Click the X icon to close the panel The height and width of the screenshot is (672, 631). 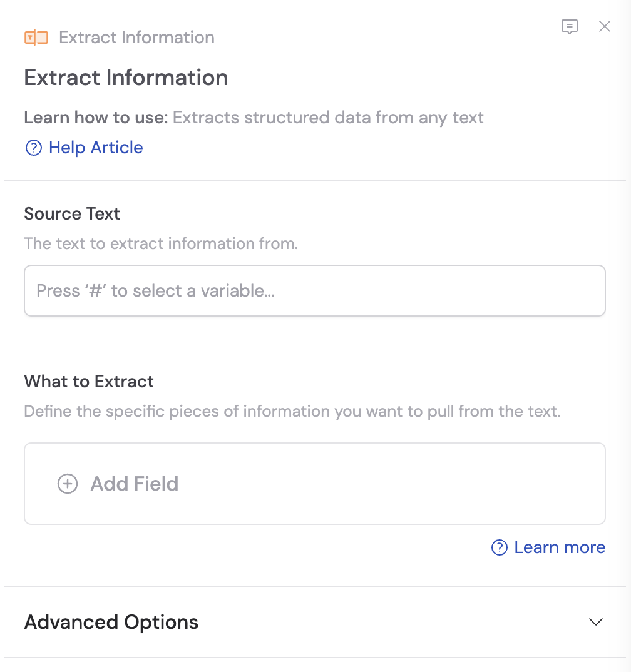pyautogui.click(x=604, y=26)
